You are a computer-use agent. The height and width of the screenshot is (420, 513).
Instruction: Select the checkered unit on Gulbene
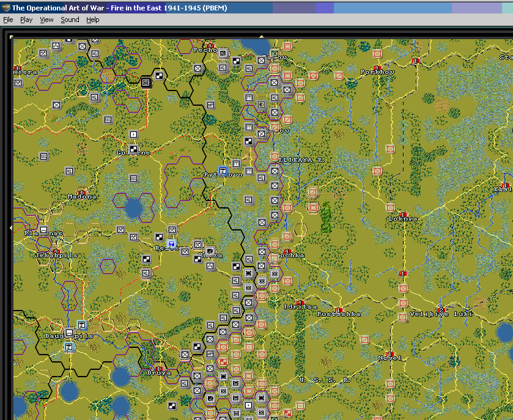click(133, 149)
